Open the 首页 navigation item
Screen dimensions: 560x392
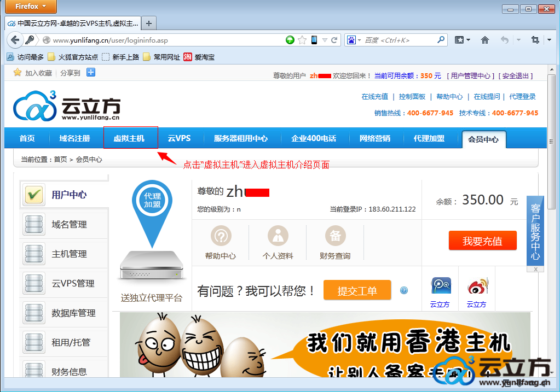(x=27, y=138)
